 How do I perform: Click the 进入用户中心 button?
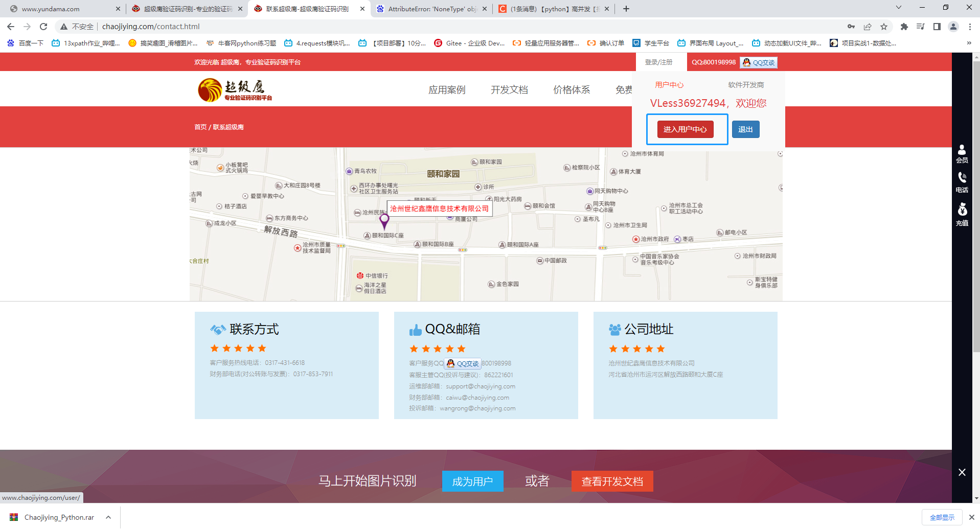pyautogui.click(x=685, y=129)
